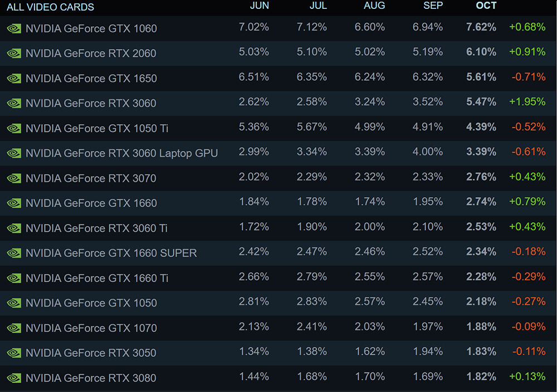Open the NVIDIA GeForce RTX 3060 row
Screen dimensions: 557x392
click(91, 104)
